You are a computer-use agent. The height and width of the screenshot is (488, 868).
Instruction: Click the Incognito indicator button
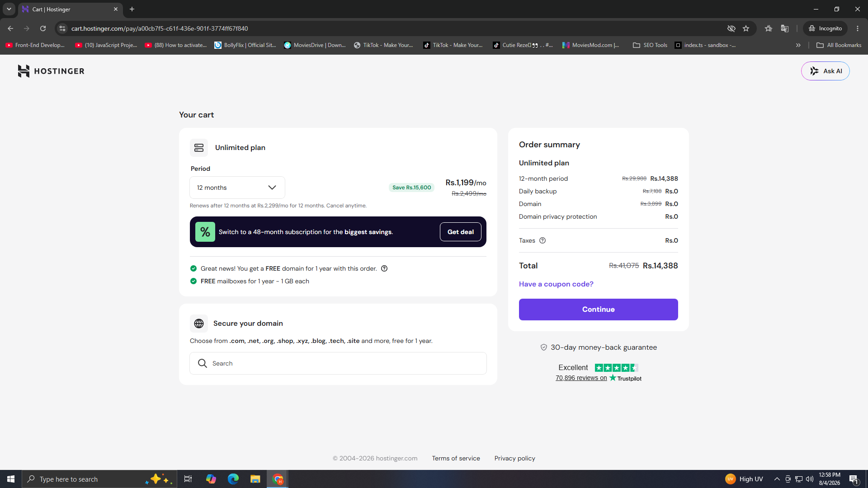tap(825, 28)
